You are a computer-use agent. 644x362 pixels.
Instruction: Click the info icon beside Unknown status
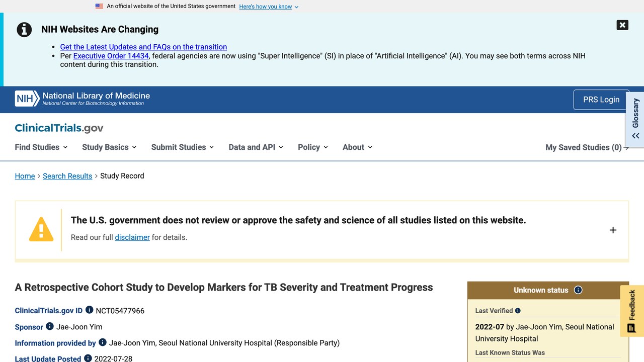578,290
